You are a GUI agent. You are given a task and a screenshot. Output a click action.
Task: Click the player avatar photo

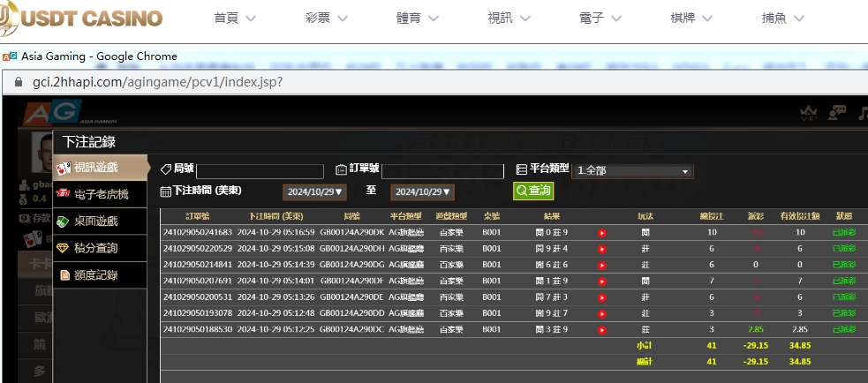(x=42, y=152)
